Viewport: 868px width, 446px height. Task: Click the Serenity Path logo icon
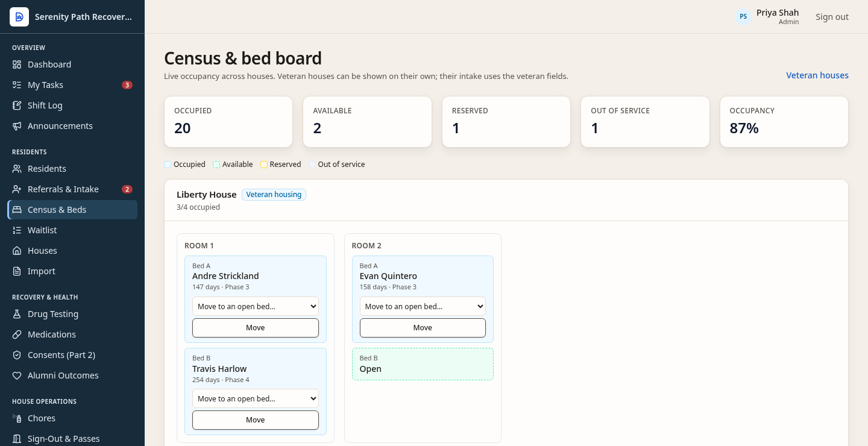(19, 17)
